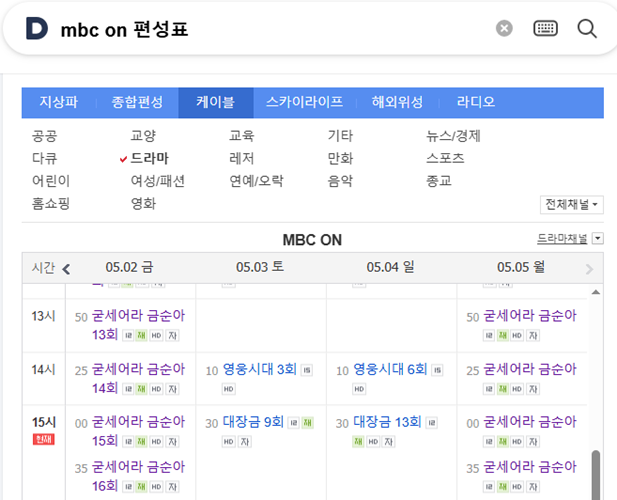Click the 자 subtitle icon under 대장금 13회
617x500 pixels.
388,442
